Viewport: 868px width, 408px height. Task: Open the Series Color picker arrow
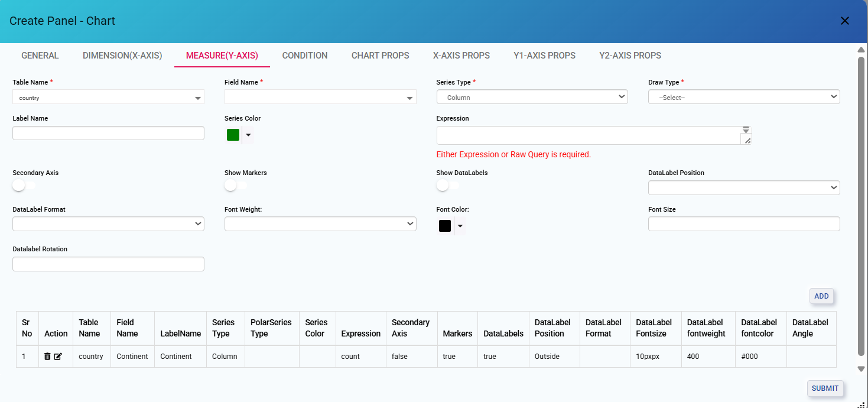pos(248,135)
